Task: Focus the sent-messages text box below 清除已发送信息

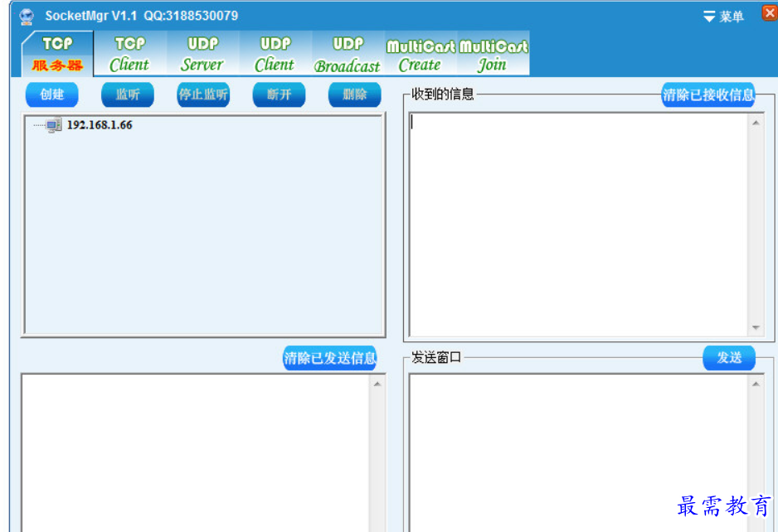Action: [196, 453]
